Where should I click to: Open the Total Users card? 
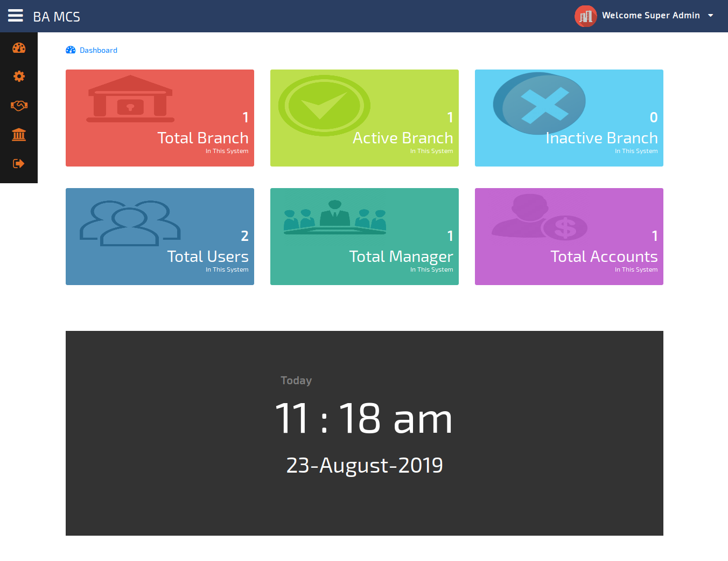(x=160, y=237)
